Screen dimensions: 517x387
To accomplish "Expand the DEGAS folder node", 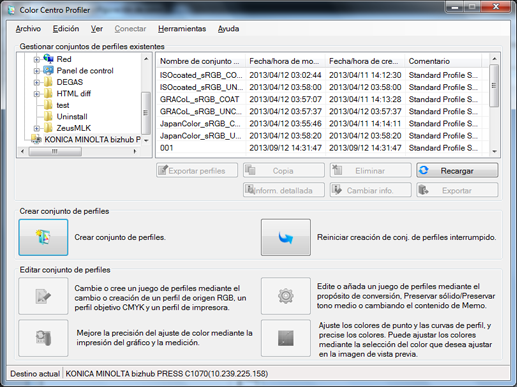I will tap(36, 82).
